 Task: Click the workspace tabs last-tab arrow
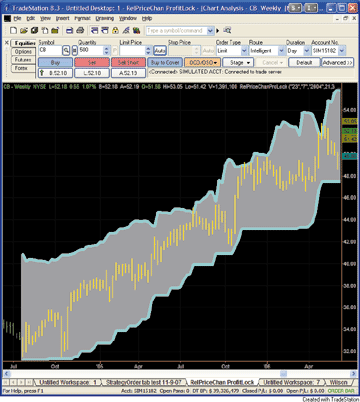pyautogui.click(x=29, y=382)
